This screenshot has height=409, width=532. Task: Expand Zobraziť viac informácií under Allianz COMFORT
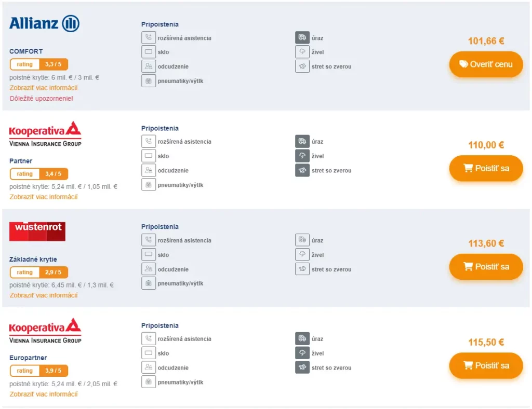click(44, 88)
